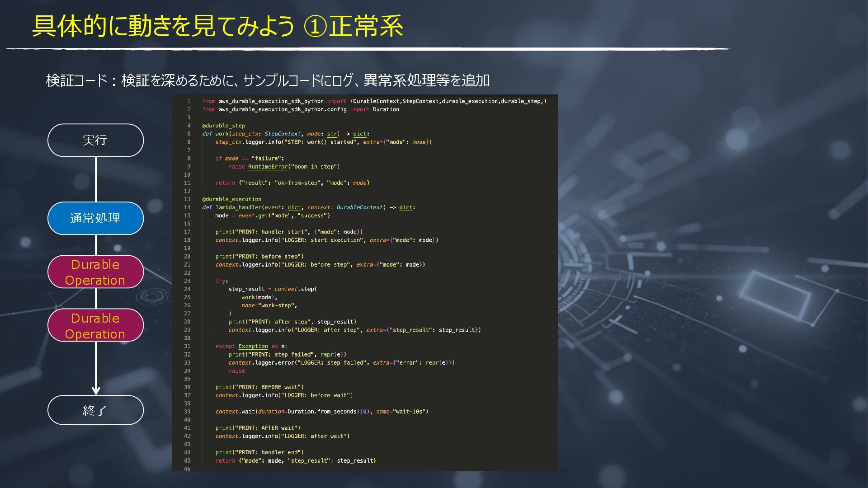Image resolution: width=868 pixels, height=488 pixels.
Task: Click the final return statement line
Action: (296, 460)
